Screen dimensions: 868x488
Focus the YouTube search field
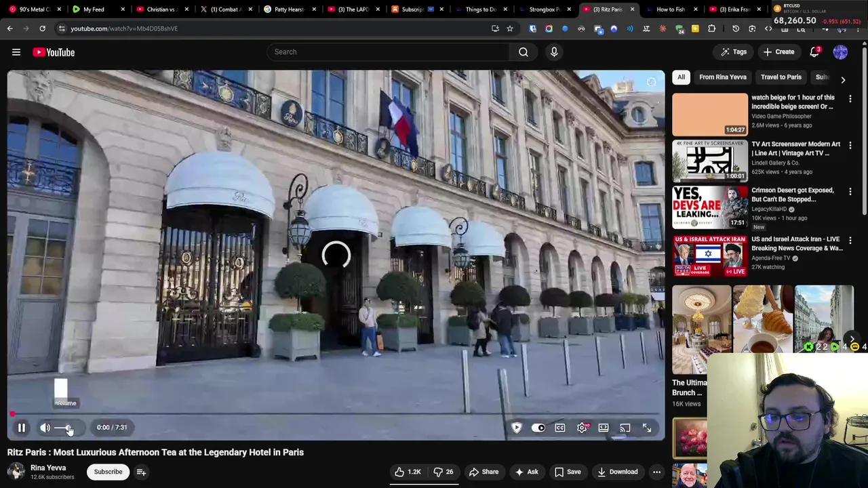(388, 52)
